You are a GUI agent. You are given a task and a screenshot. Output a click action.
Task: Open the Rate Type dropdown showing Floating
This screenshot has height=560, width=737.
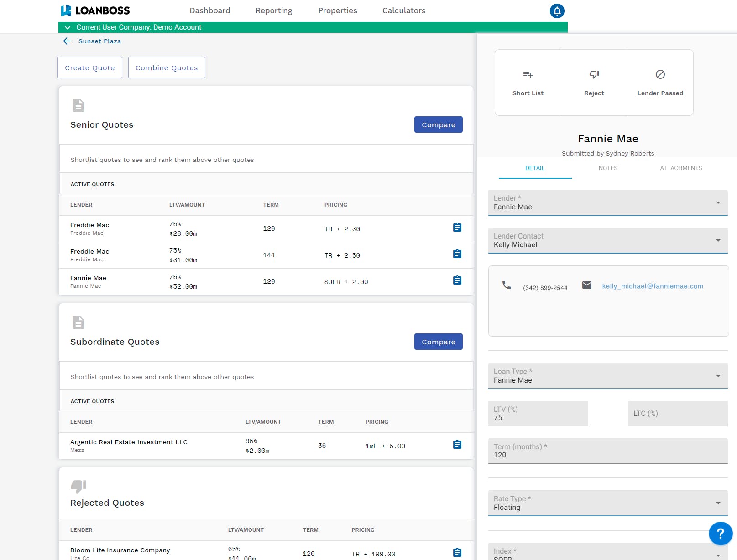coord(608,503)
